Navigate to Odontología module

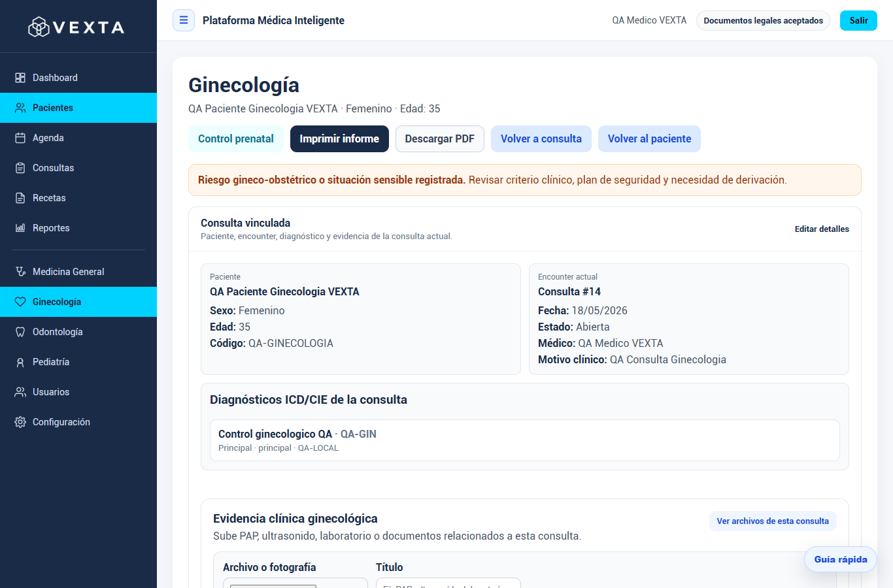point(78,332)
